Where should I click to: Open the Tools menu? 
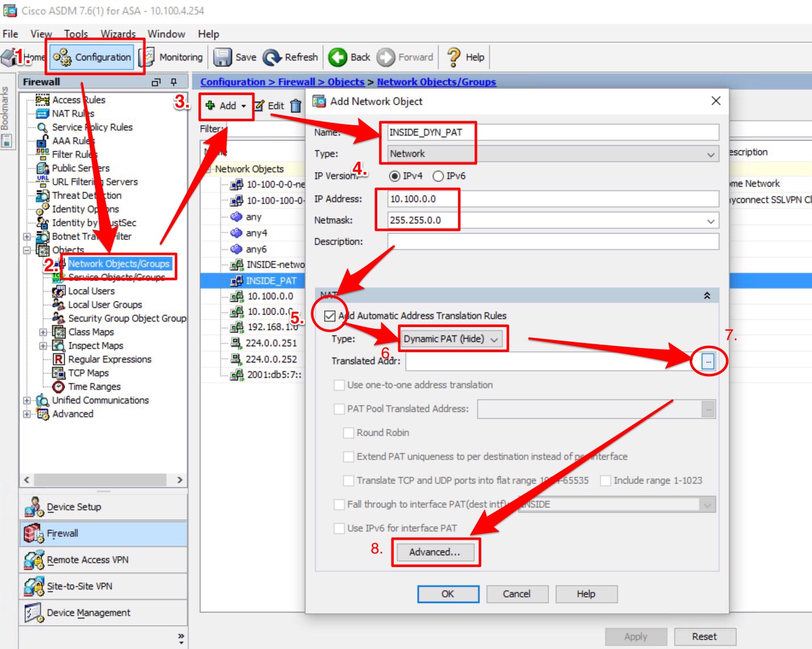coord(76,34)
